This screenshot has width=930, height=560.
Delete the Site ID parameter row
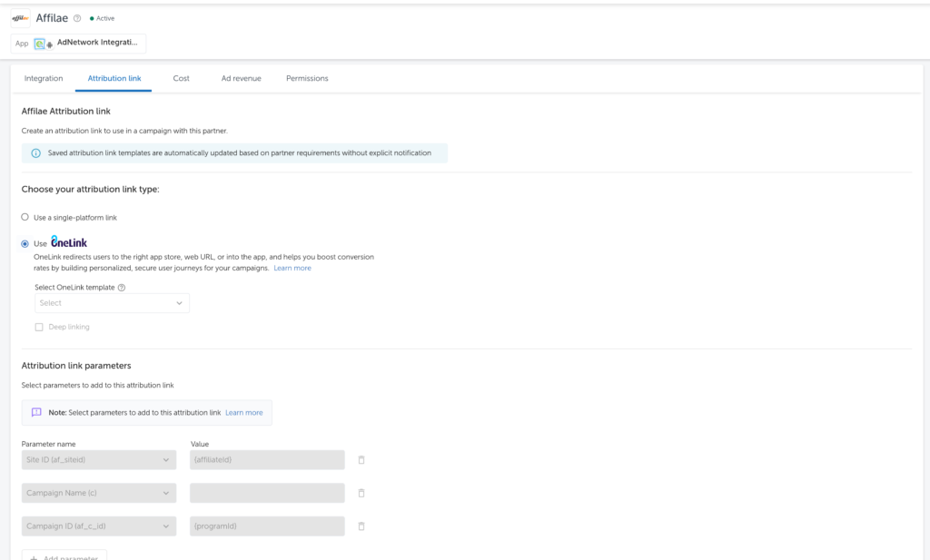(x=361, y=460)
